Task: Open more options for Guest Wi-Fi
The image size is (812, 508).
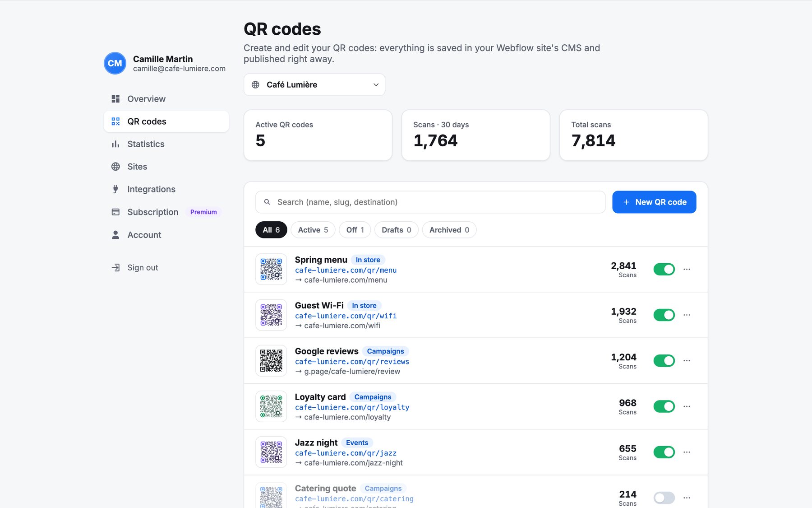Action: point(687,315)
